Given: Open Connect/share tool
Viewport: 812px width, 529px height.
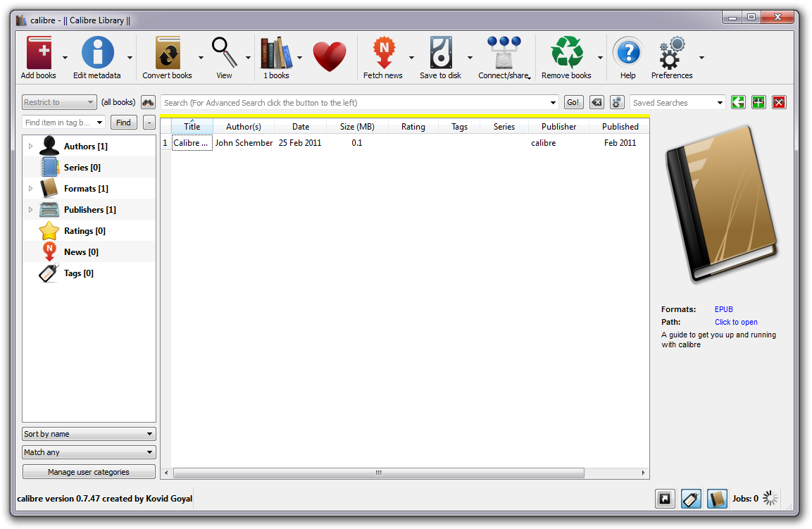Looking at the screenshot, I should coord(504,52).
